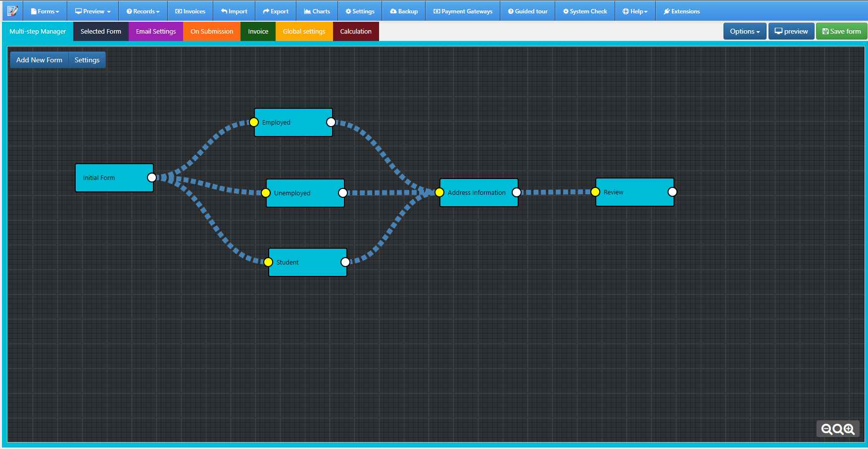Click the Employed node yellow input connector

pos(254,122)
